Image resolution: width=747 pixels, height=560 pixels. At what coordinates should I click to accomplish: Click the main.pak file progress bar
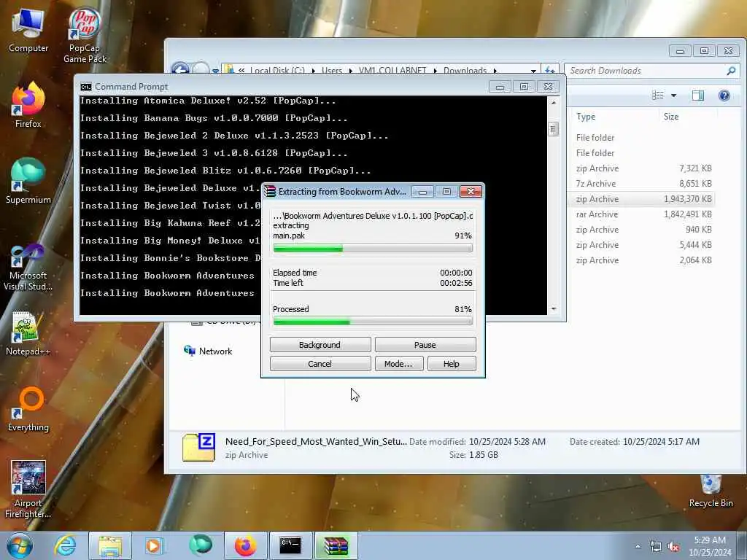[x=373, y=248]
